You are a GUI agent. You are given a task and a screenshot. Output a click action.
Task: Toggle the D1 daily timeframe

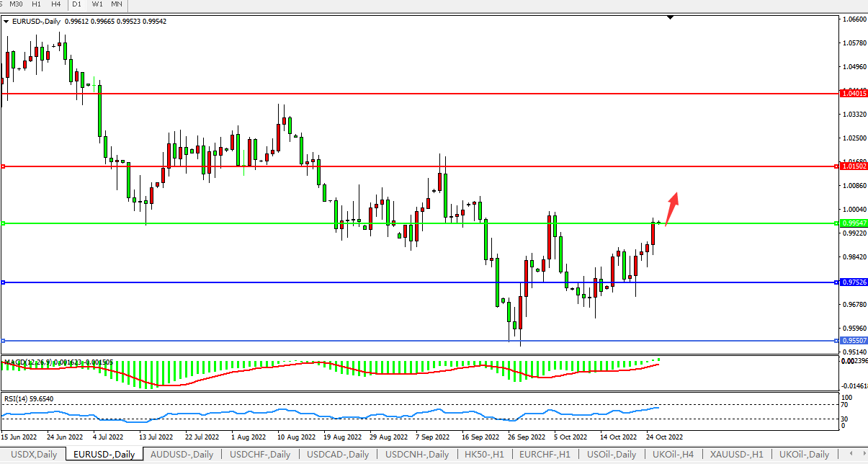click(x=76, y=4)
